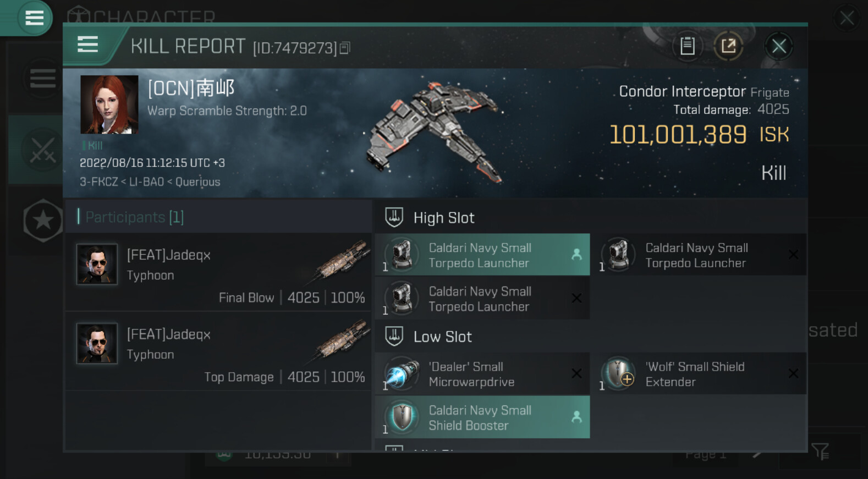
Task: Click the kill report clipboard notes icon
Action: click(687, 46)
